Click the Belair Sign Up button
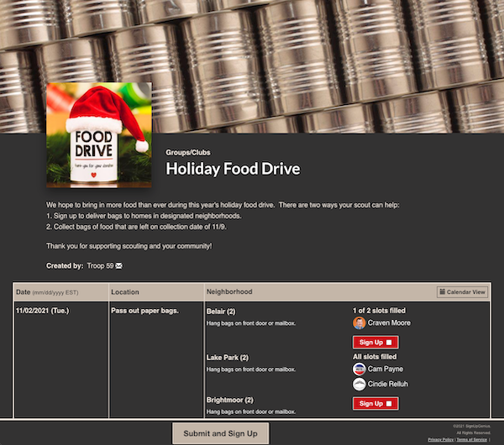 coord(375,343)
